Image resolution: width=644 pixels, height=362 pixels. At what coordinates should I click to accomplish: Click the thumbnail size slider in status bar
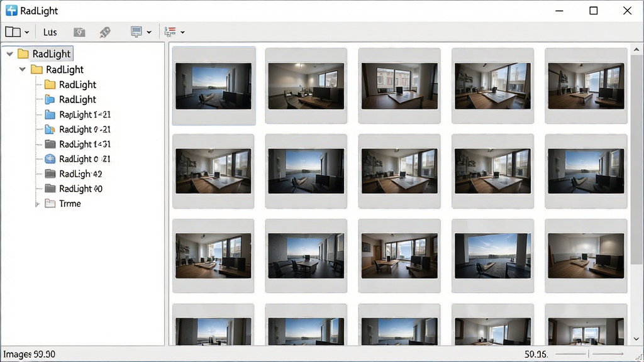pos(589,354)
